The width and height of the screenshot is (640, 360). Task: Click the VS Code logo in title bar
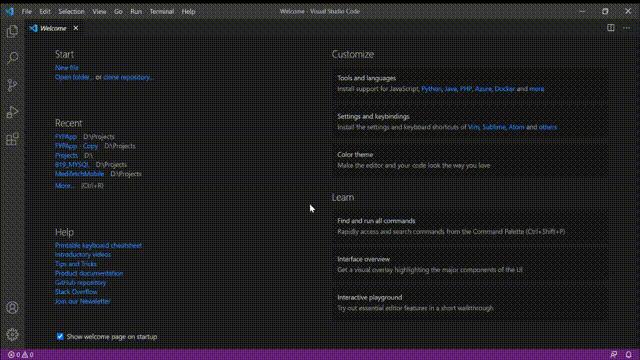pos(9,11)
